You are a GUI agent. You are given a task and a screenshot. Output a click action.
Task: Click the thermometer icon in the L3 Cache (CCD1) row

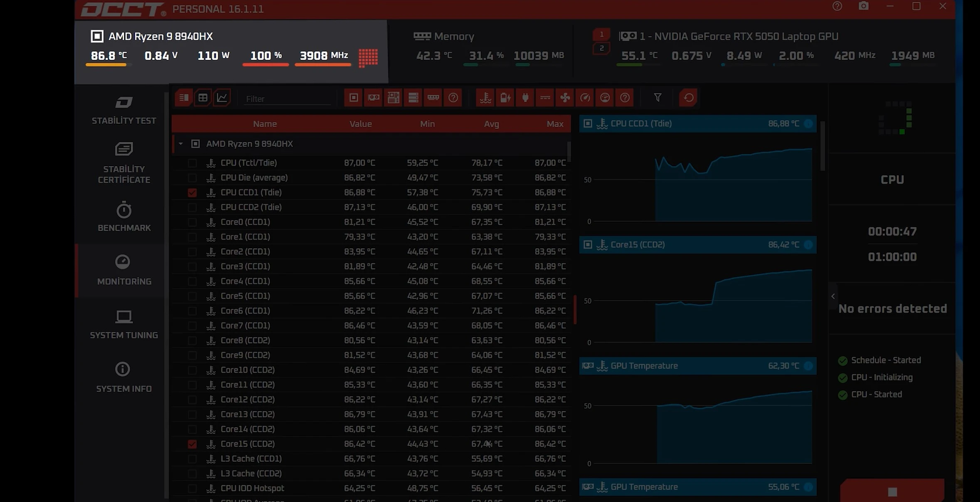click(211, 459)
